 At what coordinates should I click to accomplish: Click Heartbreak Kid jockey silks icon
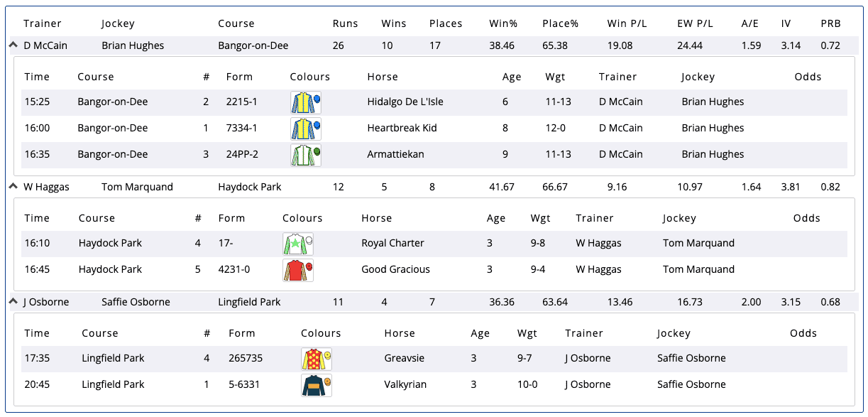point(306,129)
